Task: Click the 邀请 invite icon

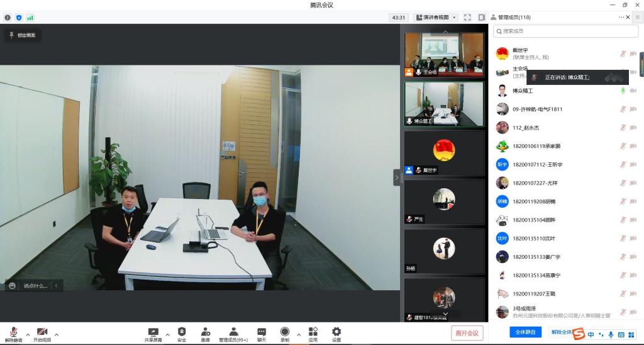Action: pyautogui.click(x=205, y=334)
